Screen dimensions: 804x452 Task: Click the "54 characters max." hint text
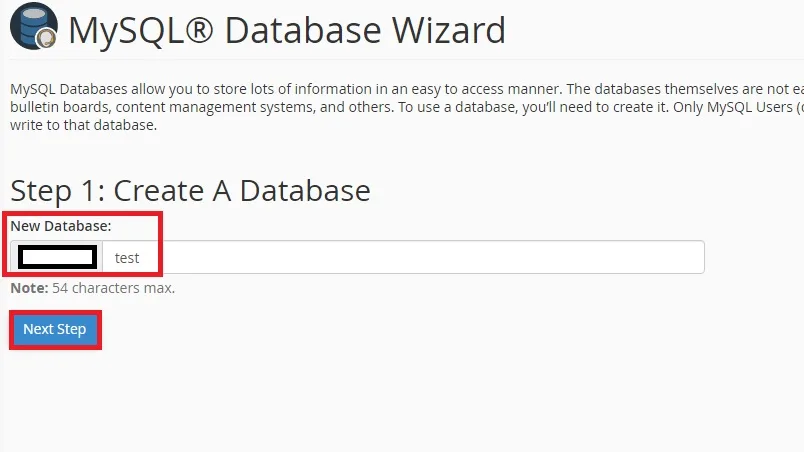click(x=113, y=288)
